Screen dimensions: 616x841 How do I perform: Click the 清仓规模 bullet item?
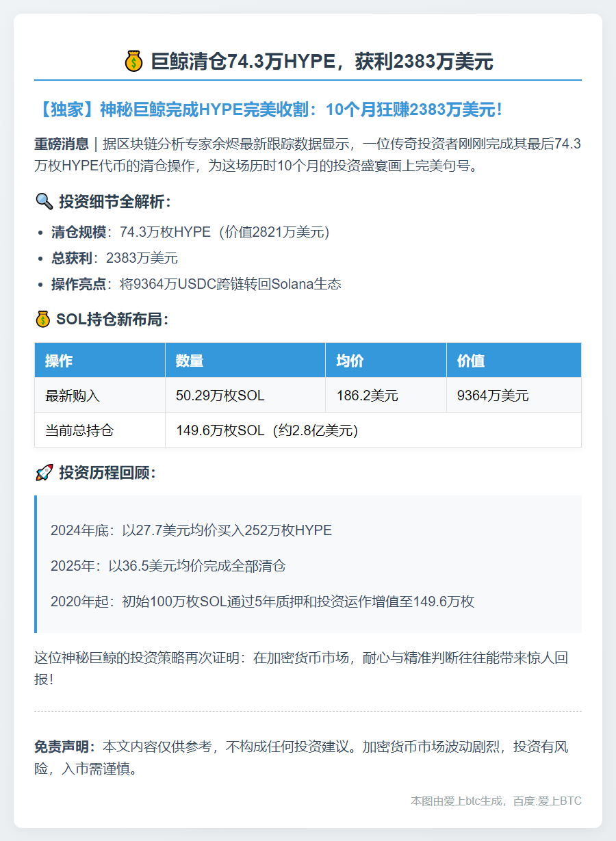pyautogui.click(x=190, y=232)
